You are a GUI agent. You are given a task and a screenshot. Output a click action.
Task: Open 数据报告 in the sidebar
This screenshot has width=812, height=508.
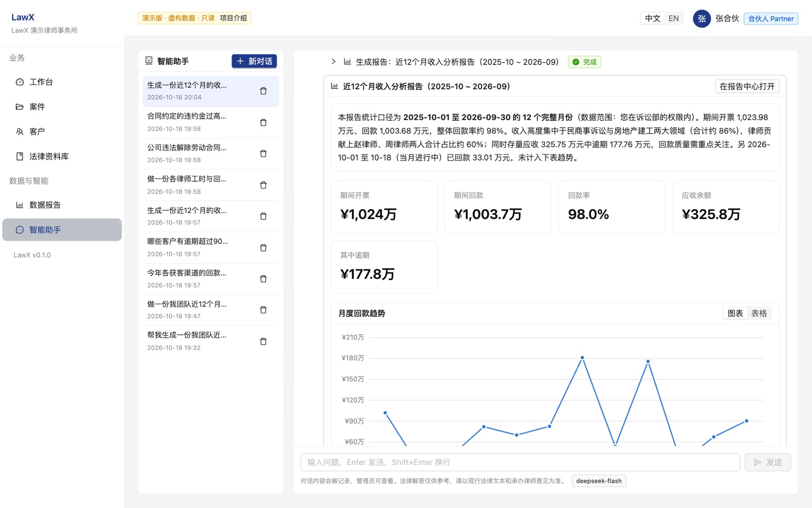[62, 205]
